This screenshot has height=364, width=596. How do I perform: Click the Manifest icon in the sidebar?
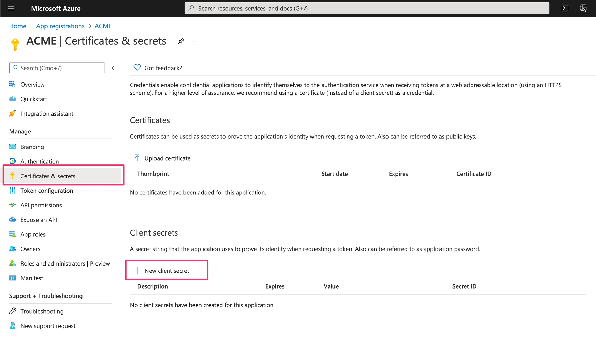coord(12,278)
